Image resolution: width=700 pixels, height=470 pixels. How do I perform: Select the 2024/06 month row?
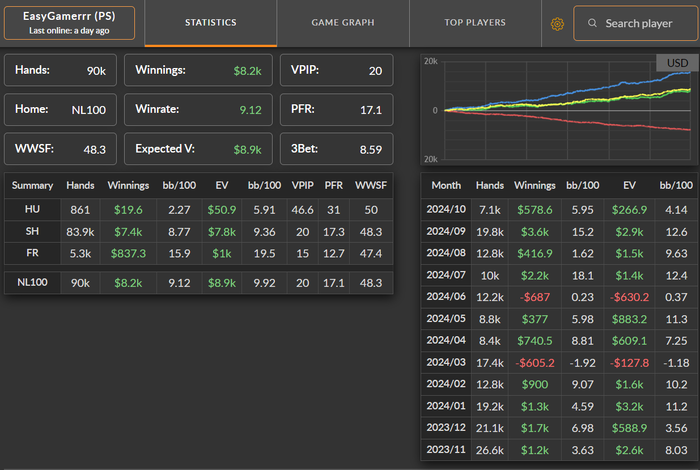(559, 297)
